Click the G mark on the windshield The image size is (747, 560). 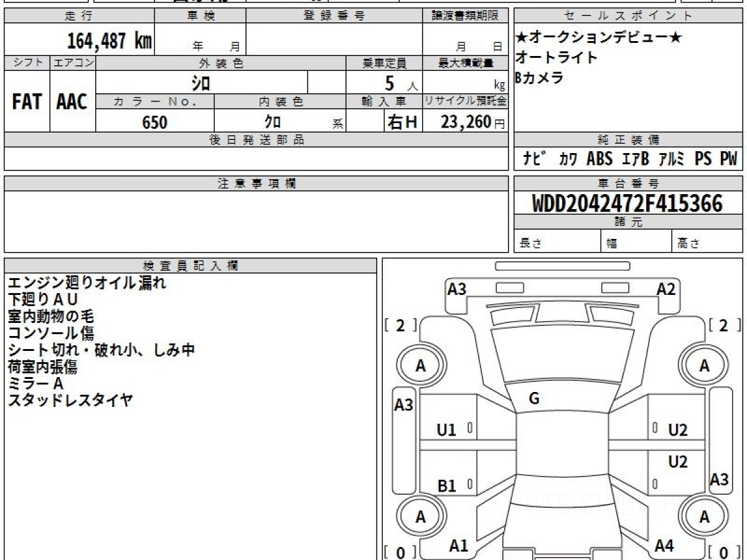click(533, 399)
